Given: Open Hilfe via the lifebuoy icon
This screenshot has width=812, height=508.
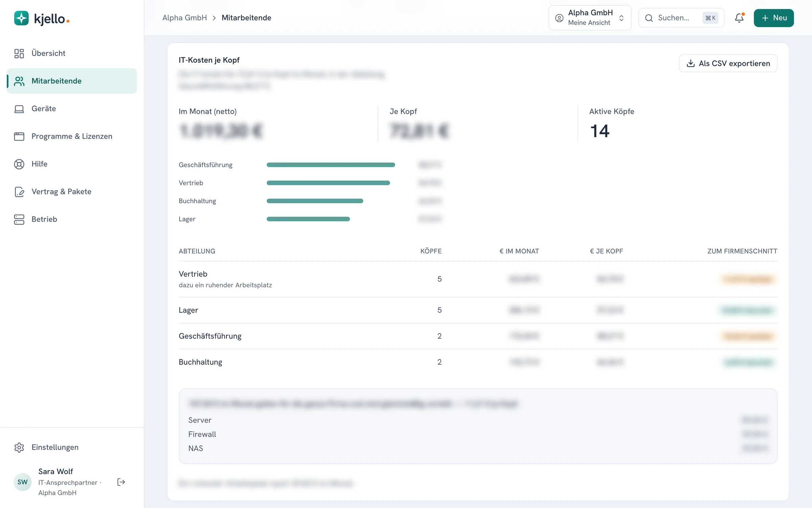Looking at the screenshot, I should [19, 164].
